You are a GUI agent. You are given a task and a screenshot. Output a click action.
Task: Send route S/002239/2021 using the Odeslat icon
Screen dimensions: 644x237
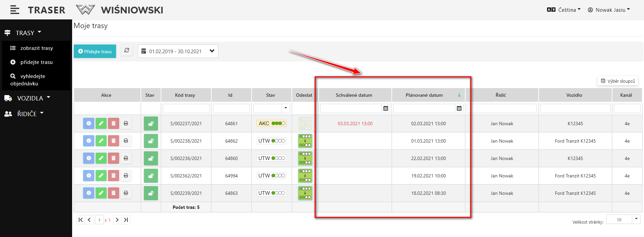tap(305, 193)
